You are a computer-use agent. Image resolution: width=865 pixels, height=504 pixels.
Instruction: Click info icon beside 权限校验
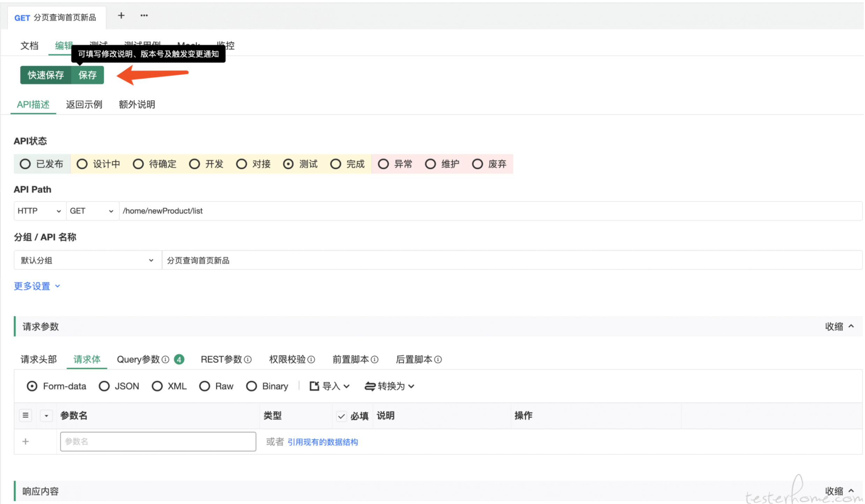pos(311,360)
